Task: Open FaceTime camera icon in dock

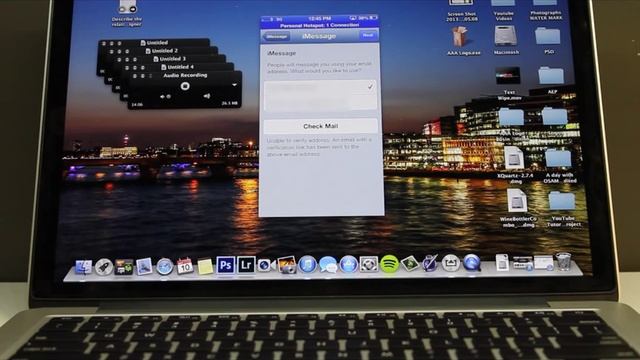Action: point(266,265)
